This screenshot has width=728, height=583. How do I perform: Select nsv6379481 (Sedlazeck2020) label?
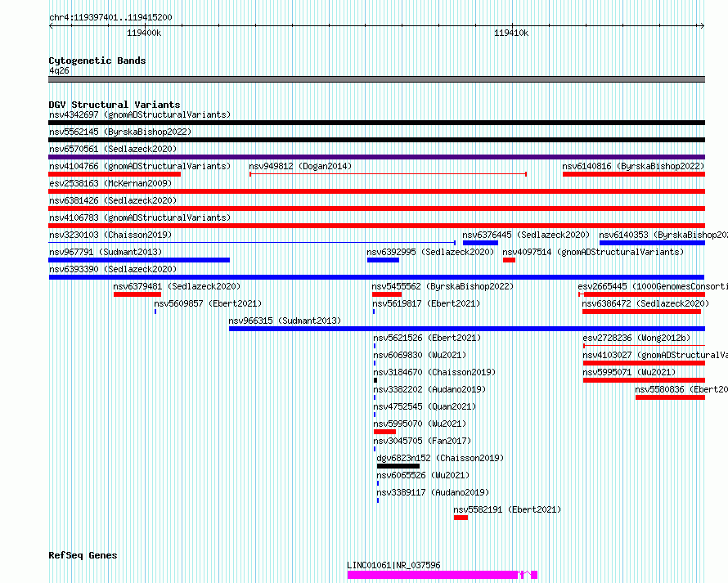pyautogui.click(x=177, y=286)
